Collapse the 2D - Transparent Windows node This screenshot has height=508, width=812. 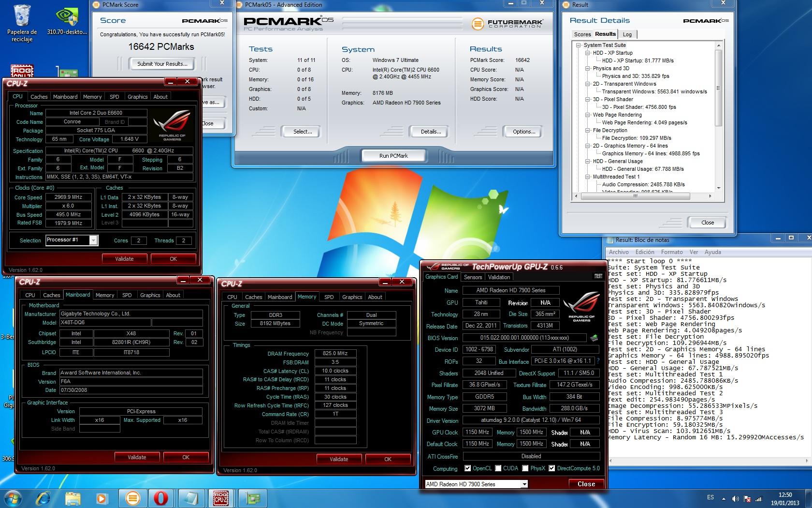588,84
